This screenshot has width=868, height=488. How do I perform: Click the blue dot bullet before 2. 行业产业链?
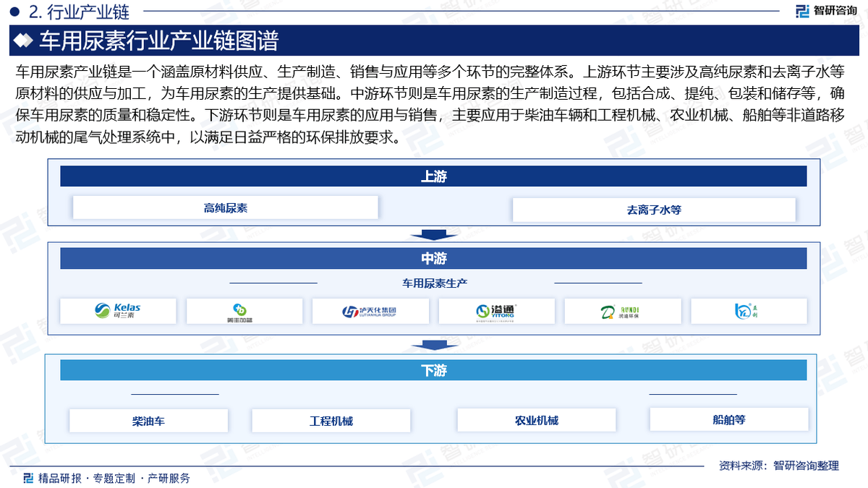point(14,12)
